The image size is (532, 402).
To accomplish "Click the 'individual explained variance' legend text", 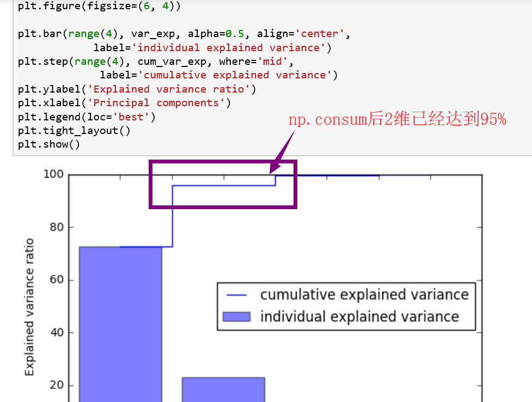I will (359, 316).
